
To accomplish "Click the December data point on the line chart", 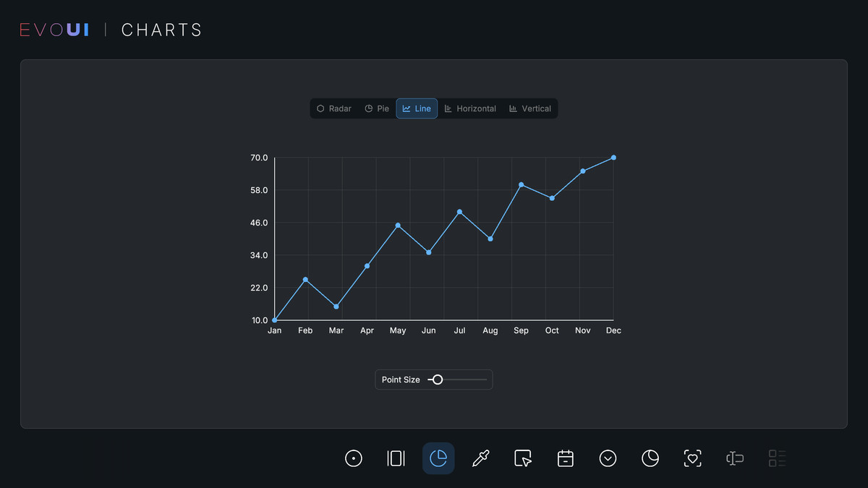I will pyautogui.click(x=613, y=157).
